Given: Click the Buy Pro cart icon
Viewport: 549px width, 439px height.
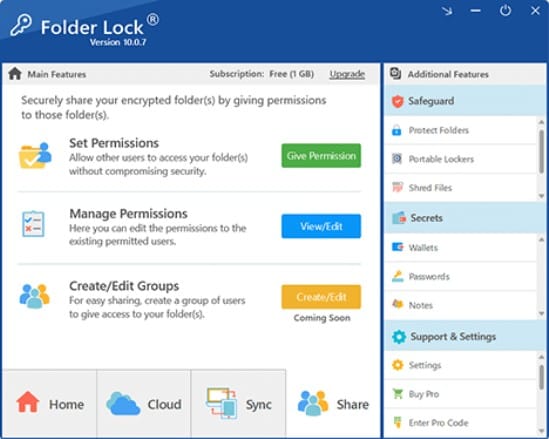Looking at the screenshot, I should point(398,394).
